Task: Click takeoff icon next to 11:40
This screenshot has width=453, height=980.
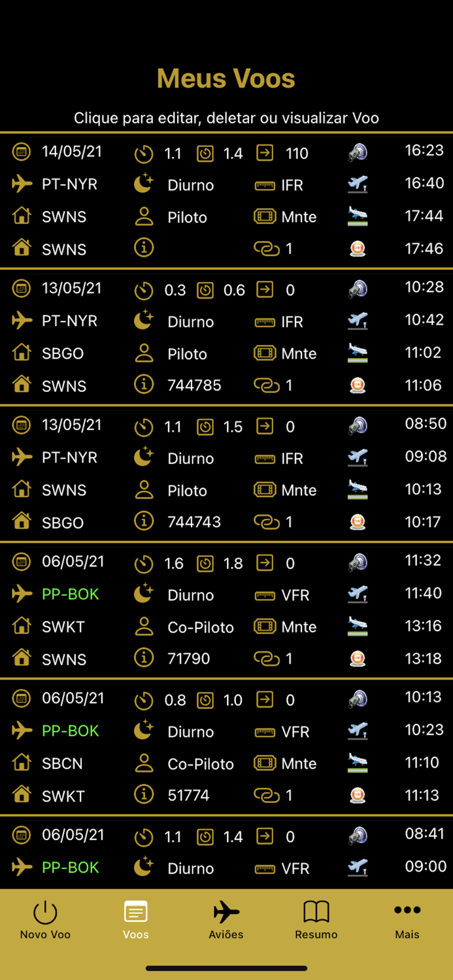Action: (358, 595)
